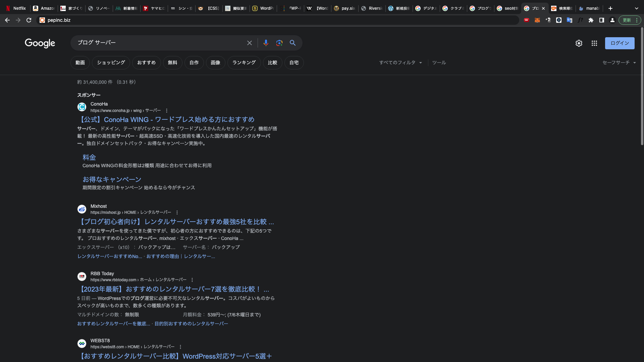The height and width of the screenshot is (362, 644).
Task: Click the red video speed extension icon
Action: click(x=527, y=20)
